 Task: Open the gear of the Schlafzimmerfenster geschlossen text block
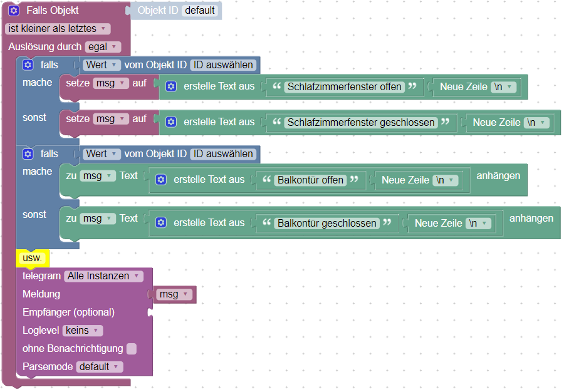click(x=171, y=122)
